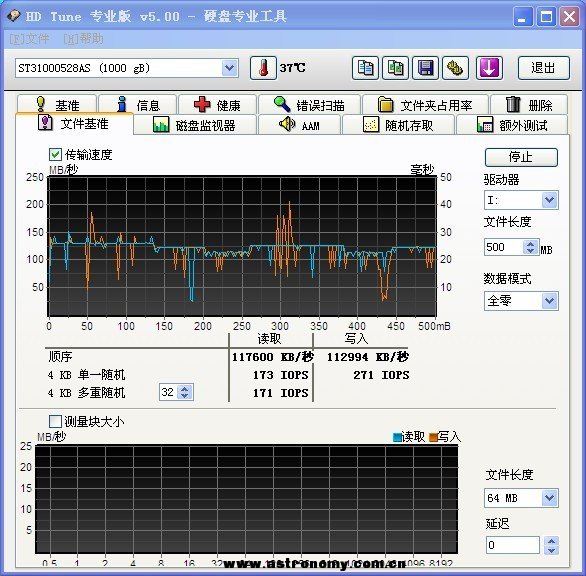Open the 健康 tab with red cross
This screenshot has width=586, height=576.
(x=218, y=105)
